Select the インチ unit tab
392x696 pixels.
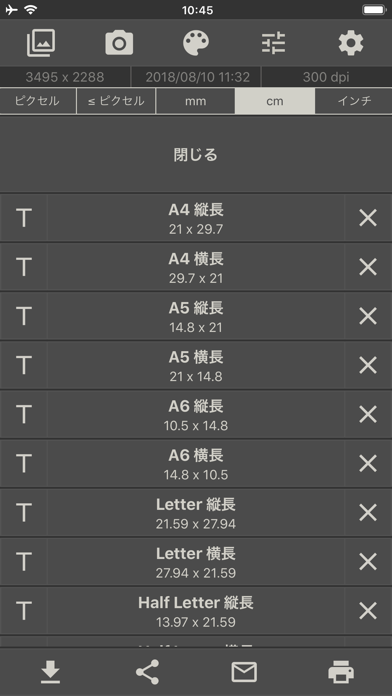[x=354, y=101]
